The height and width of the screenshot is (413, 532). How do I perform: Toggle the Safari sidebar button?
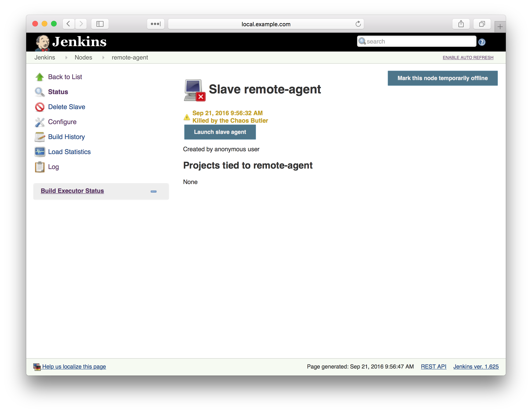click(x=100, y=24)
